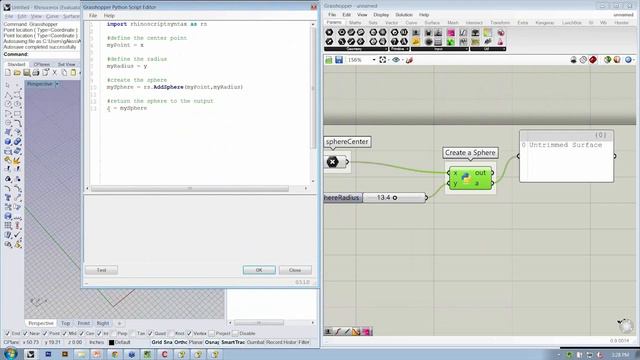Click Print icon in Rhino Standard toolbar
Viewport: 640px width, 360px height.
(36, 73)
